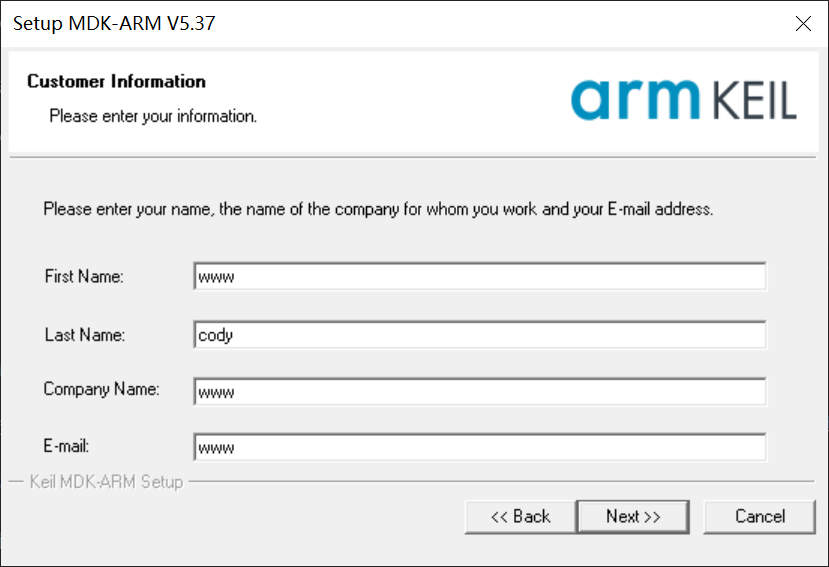
Task: Cancel the MDK-ARM setup
Action: (x=760, y=516)
